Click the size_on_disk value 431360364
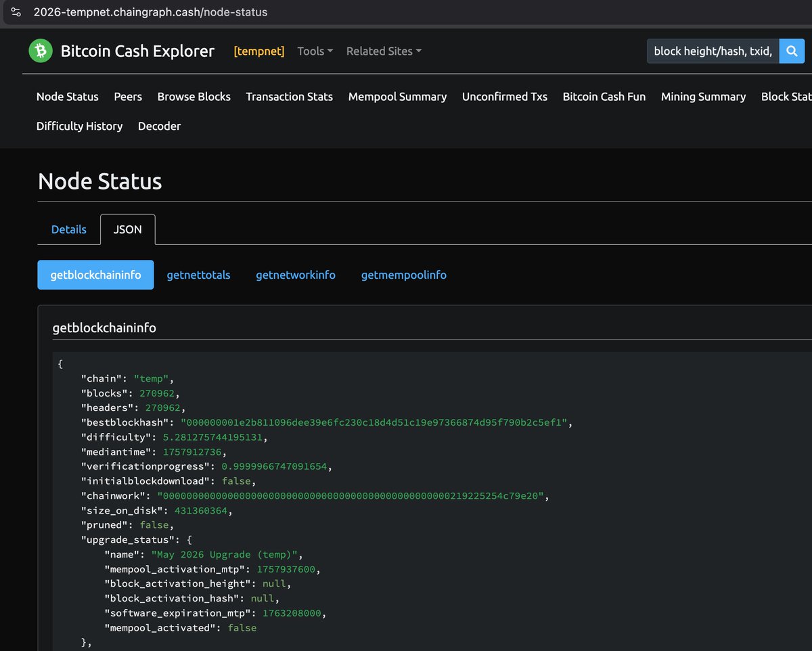The width and height of the screenshot is (812, 651). click(x=201, y=511)
